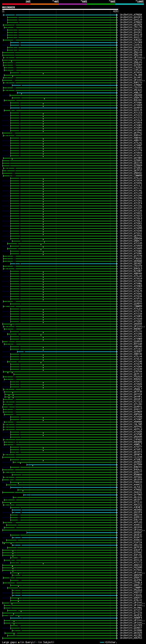Open the UniRef100_C4J3K8 hit
146x644 pixels.
131,42
